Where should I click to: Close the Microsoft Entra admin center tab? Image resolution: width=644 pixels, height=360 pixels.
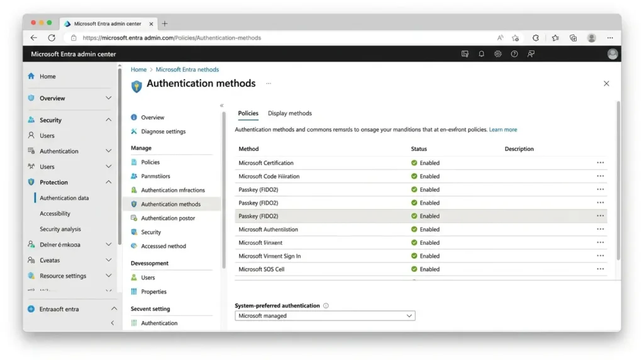(x=151, y=24)
